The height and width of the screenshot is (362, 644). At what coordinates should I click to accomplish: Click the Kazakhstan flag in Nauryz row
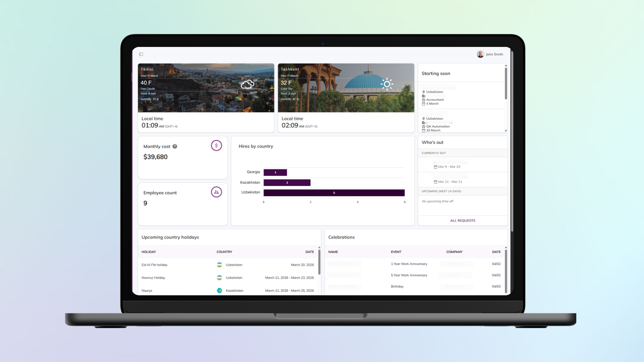219,291
